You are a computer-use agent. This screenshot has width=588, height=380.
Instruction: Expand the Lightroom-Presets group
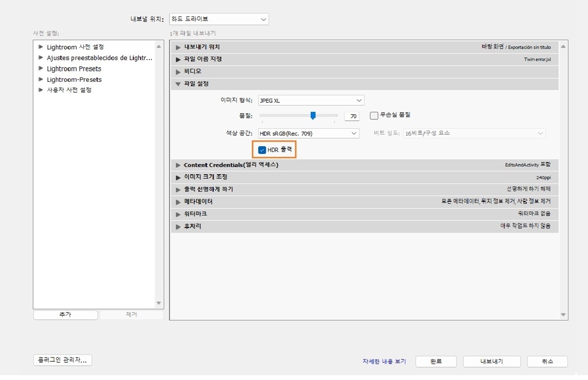(x=41, y=79)
